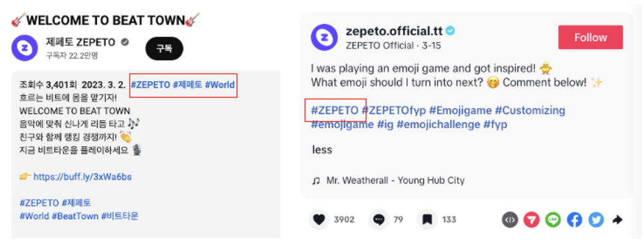This screenshot has height=247, width=644.
Task: Share to Facebook icon
Action: coord(575,220)
